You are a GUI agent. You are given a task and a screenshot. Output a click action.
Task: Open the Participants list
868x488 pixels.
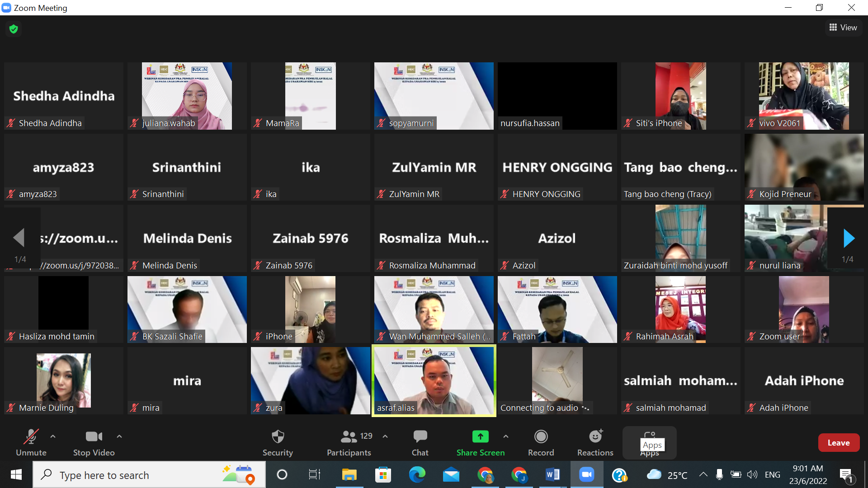point(349,437)
